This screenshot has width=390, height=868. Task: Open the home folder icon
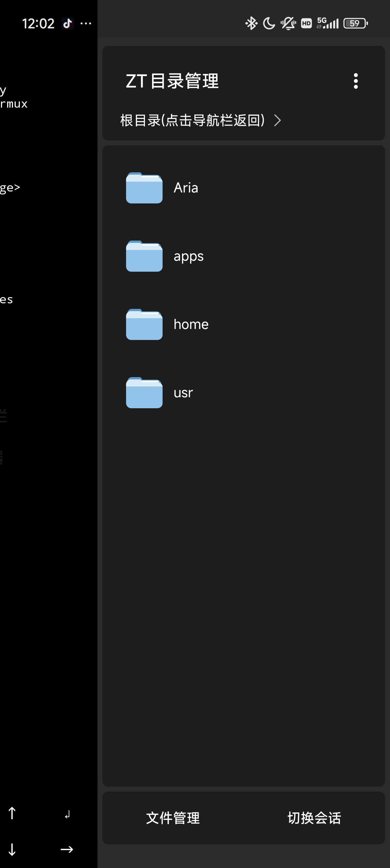pos(144,324)
